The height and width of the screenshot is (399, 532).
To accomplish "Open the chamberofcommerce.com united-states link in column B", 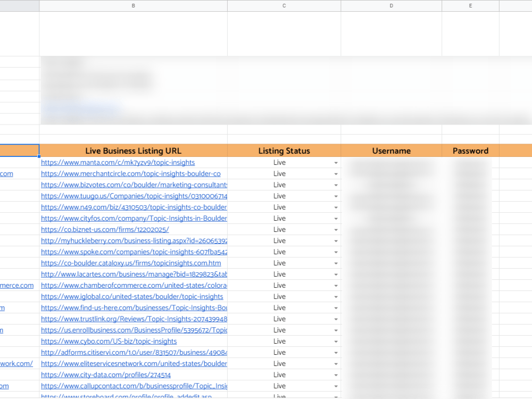I will pos(134,286).
